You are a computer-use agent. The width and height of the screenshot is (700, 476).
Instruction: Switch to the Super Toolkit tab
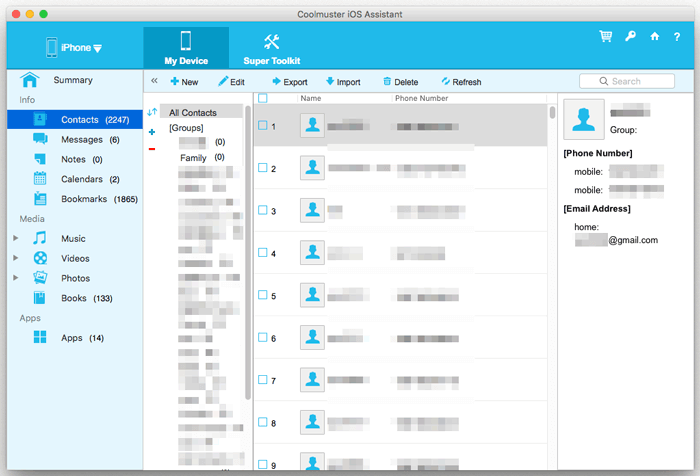[271, 48]
